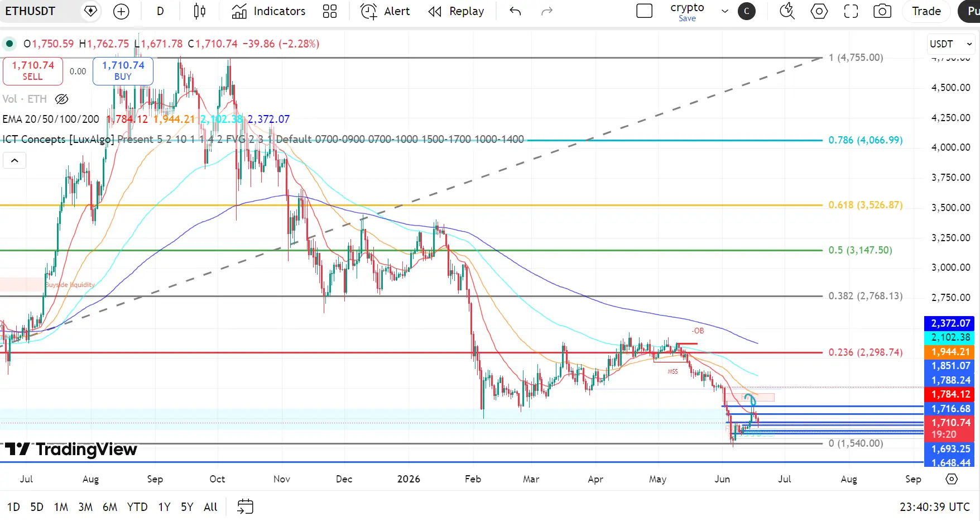980x521 pixels.
Task: Select the EMA 20/50/100/200 indicator legend
Action: 51,119
